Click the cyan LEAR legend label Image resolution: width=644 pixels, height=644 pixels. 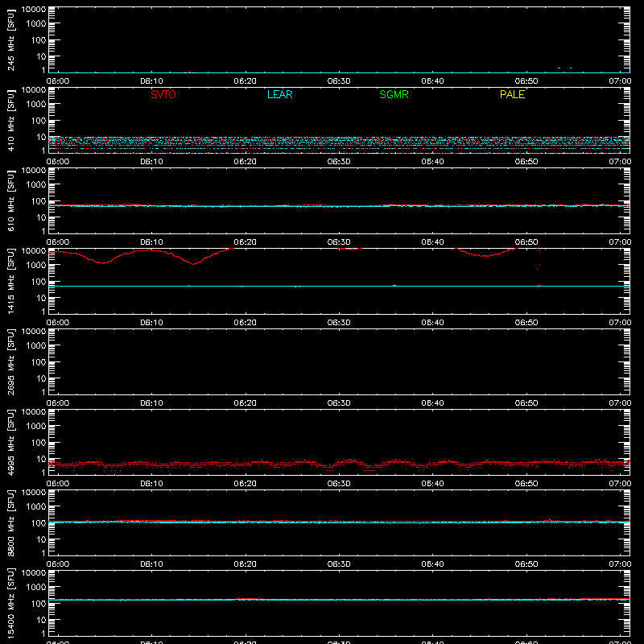[279, 94]
